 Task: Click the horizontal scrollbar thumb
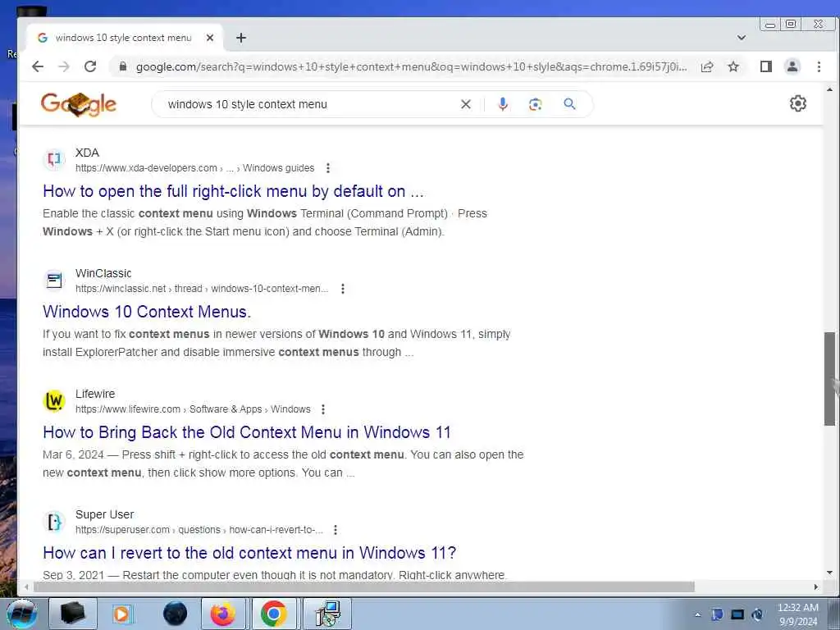(363, 587)
